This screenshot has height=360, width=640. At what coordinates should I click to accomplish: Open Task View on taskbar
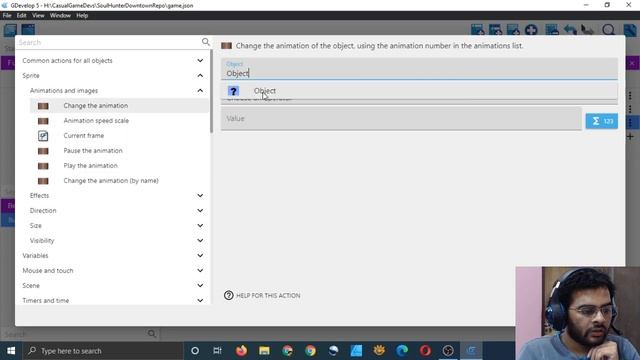coord(217,351)
